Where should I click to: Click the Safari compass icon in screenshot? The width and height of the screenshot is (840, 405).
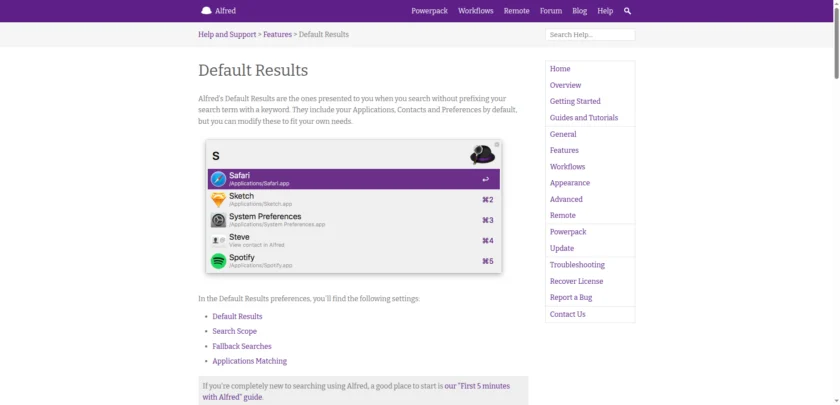point(218,179)
